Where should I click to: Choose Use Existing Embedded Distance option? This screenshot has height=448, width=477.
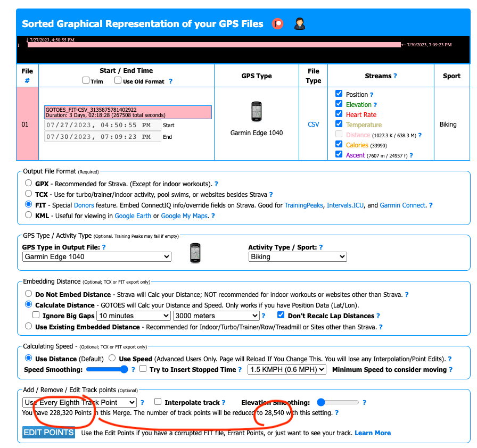coord(29,326)
